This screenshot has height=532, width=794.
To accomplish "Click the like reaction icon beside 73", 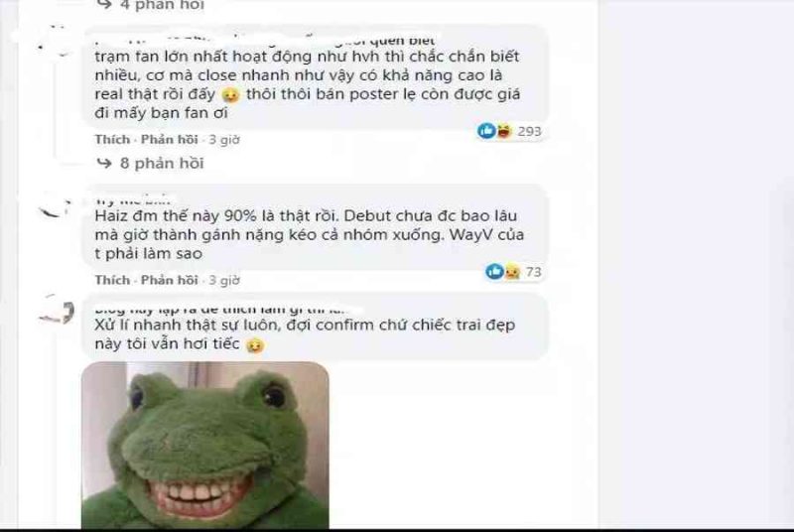I will (x=494, y=271).
